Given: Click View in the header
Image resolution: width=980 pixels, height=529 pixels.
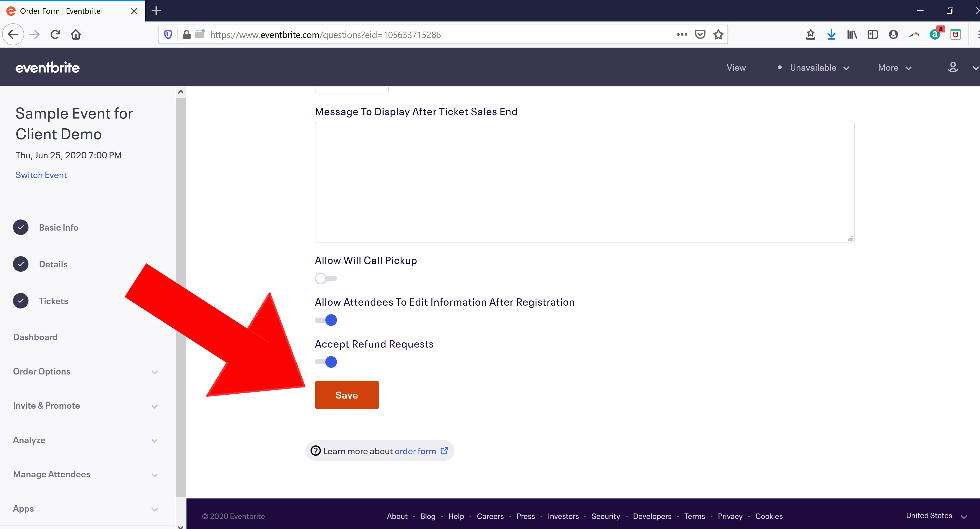Looking at the screenshot, I should click(x=736, y=68).
